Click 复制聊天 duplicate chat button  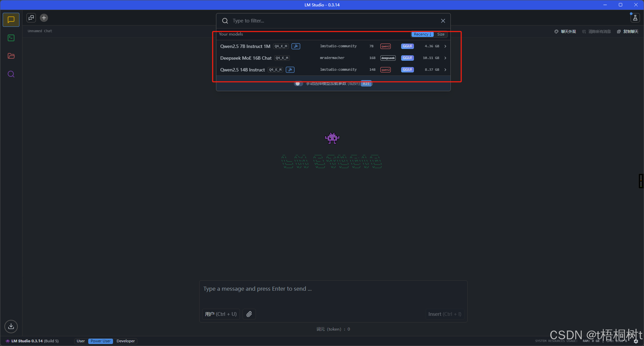[628, 32]
